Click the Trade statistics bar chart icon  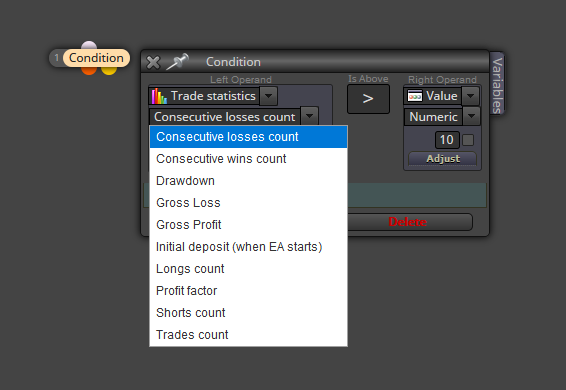click(159, 96)
